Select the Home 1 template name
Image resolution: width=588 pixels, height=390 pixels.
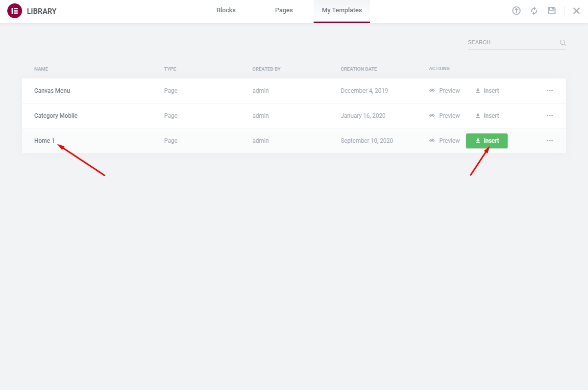tap(45, 141)
